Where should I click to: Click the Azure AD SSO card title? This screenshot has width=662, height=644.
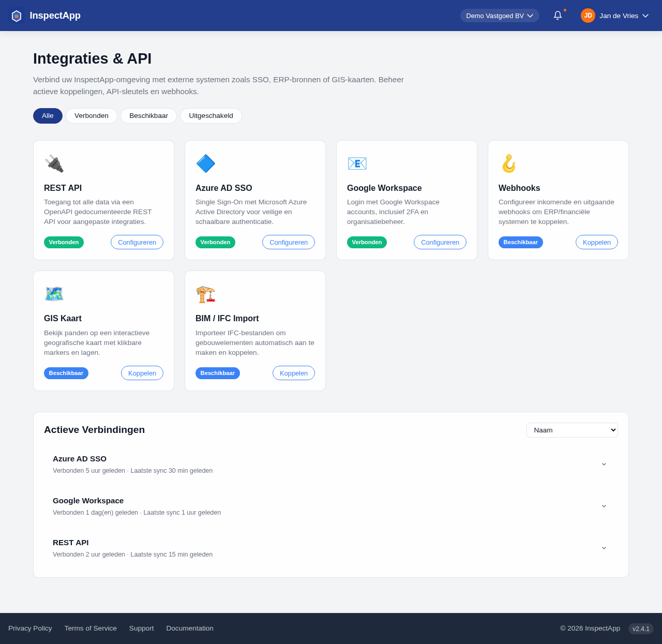(224, 188)
